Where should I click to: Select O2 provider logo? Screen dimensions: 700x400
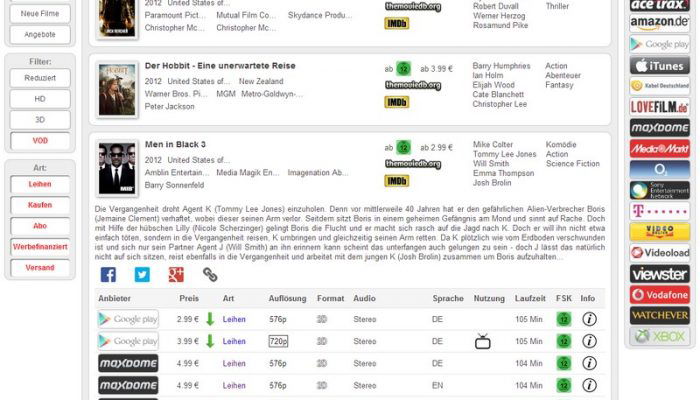[660, 170]
